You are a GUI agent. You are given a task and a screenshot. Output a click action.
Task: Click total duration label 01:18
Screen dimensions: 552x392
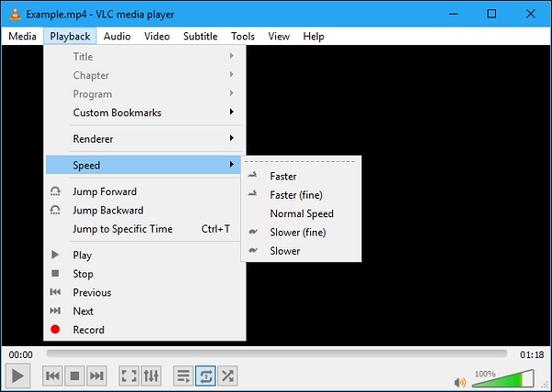point(532,354)
